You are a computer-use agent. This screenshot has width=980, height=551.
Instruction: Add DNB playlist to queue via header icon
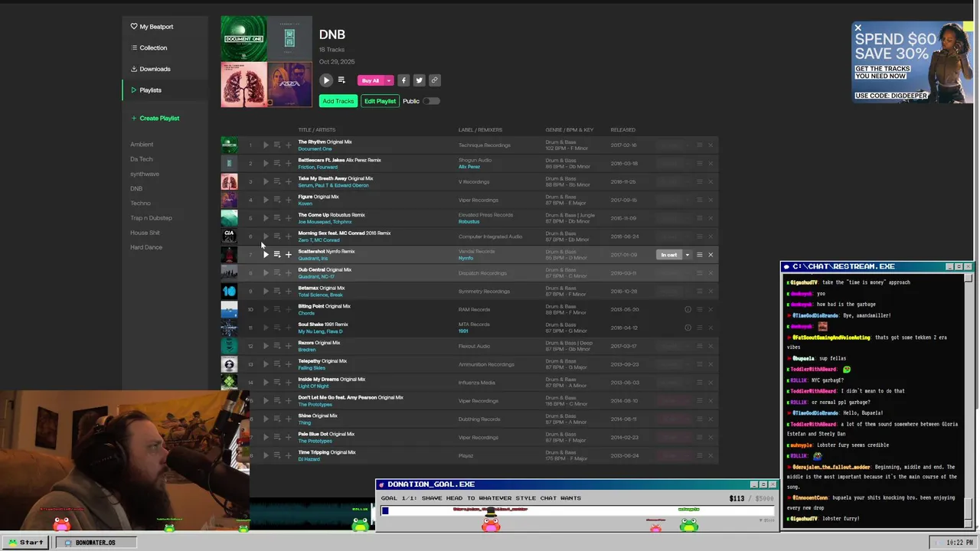[341, 80]
